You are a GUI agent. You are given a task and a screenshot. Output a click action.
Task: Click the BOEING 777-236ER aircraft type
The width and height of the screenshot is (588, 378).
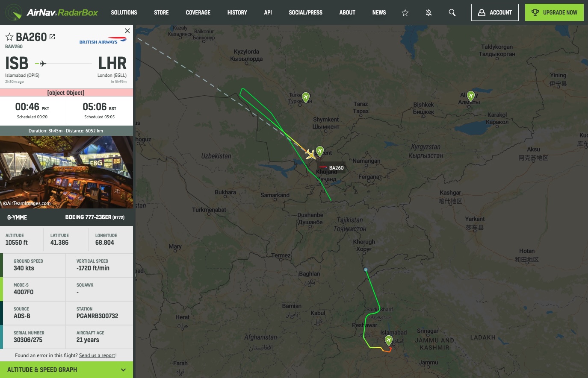(x=95, y=217)
